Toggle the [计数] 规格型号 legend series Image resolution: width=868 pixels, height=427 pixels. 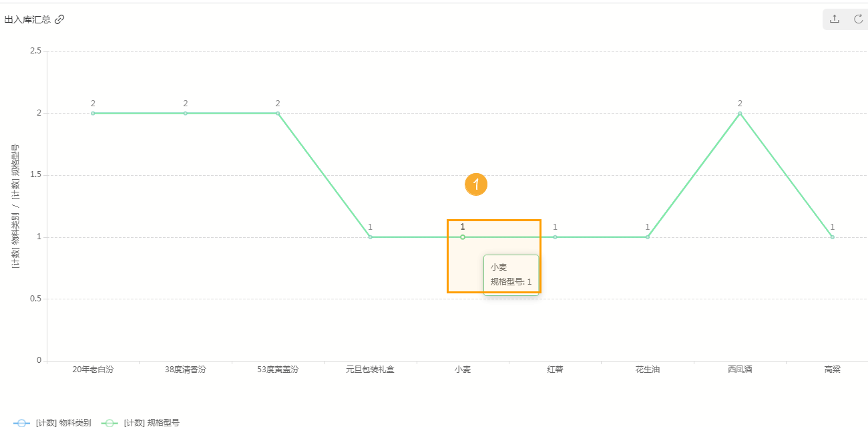pos(140,422)
